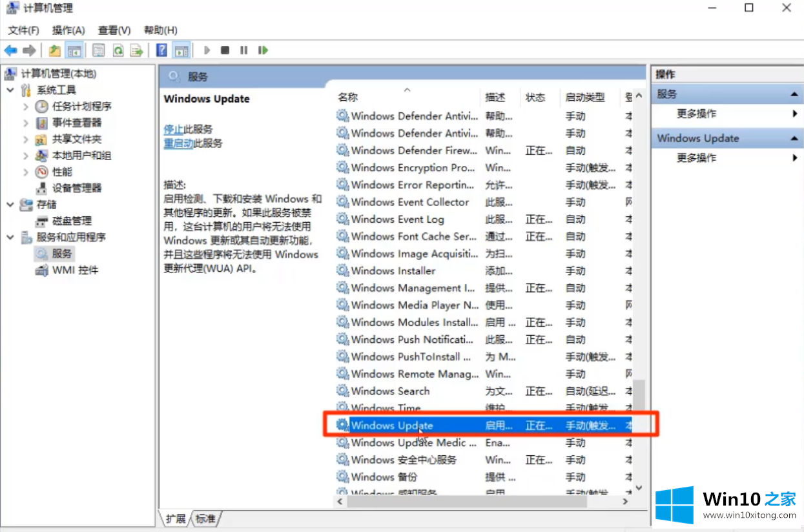804x532 pixels.
Task: Select Task Scheduler (任务计划程序) tree item
Action: 81,107
